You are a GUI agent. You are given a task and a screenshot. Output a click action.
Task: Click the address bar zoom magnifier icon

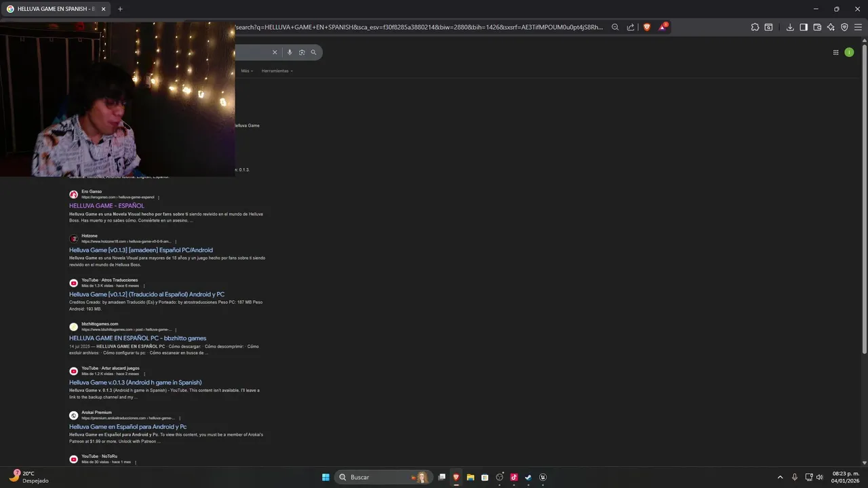point(615,27)
